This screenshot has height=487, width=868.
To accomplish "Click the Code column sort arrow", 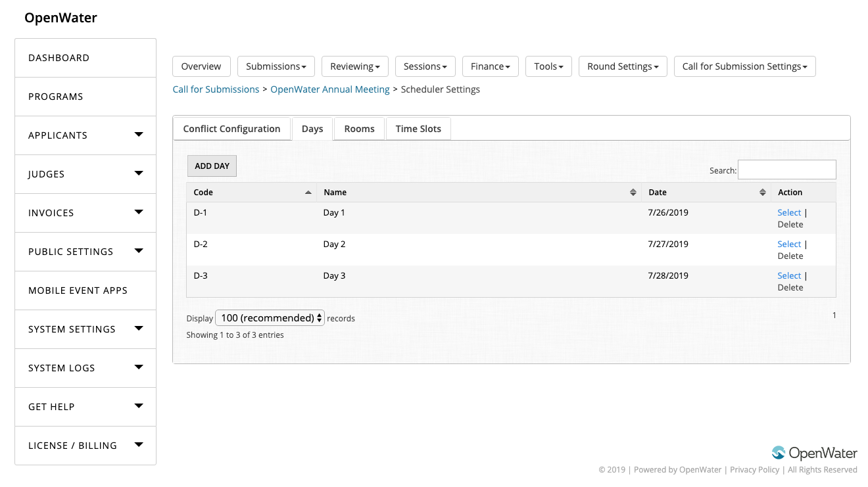I will click(308, 193).
